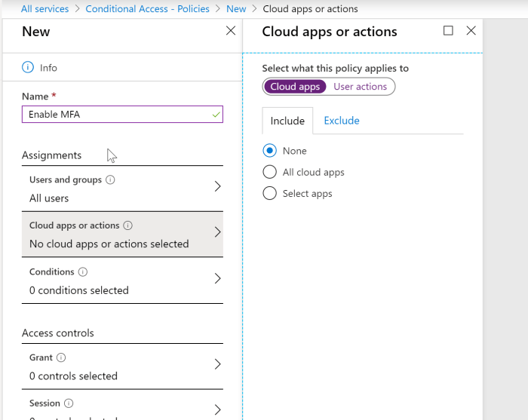Switch policy target to User actions

coord(360,87)
